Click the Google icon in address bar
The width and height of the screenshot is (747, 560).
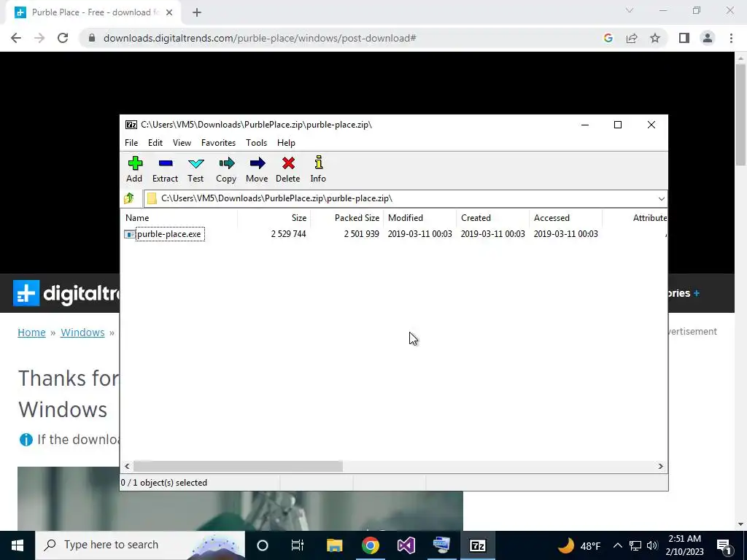[x=608, y=38]
